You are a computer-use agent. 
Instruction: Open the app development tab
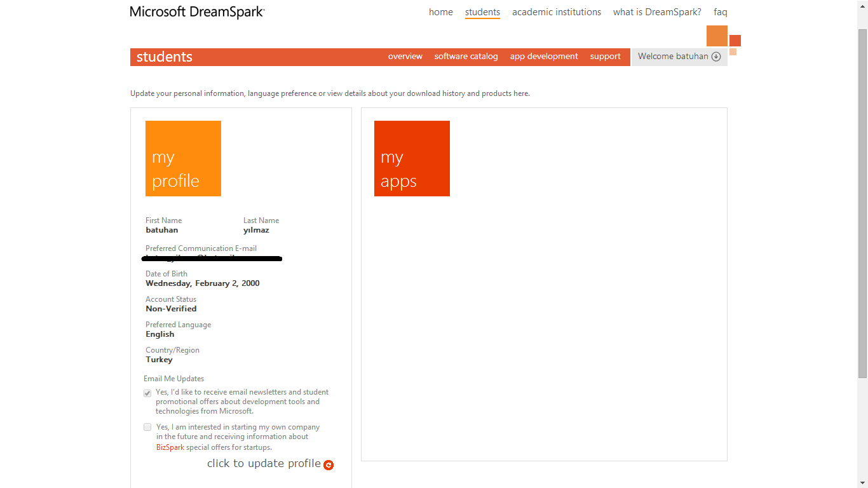pos(544,57)
